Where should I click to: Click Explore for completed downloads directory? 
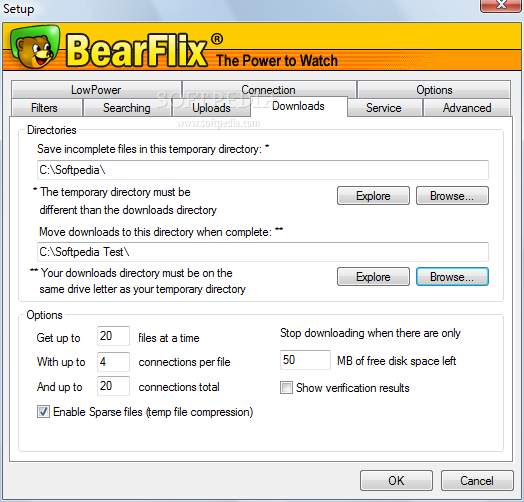373,277
